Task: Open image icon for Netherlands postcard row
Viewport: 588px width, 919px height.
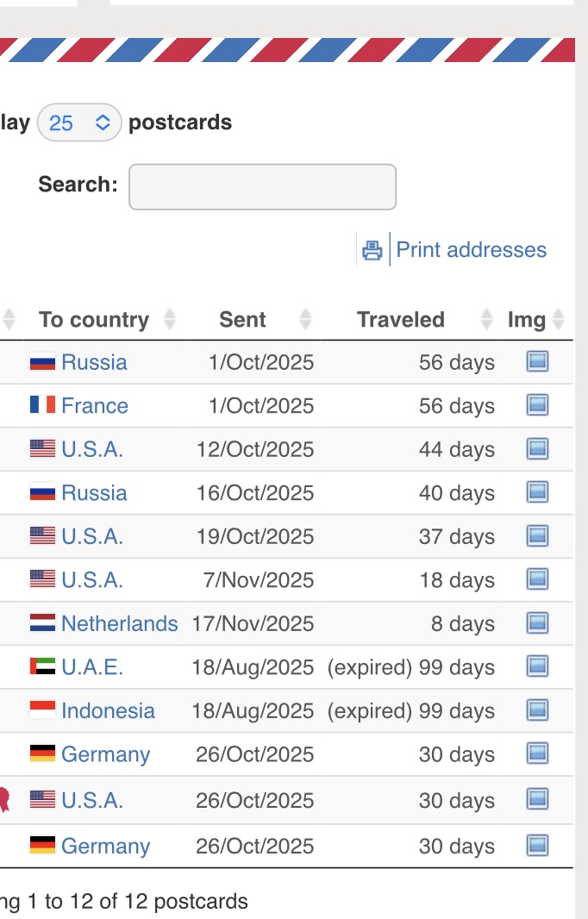Action: (537, 623)
